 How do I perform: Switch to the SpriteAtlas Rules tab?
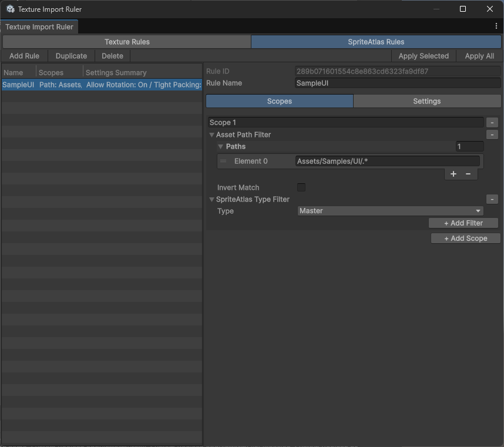pos(376,42)
